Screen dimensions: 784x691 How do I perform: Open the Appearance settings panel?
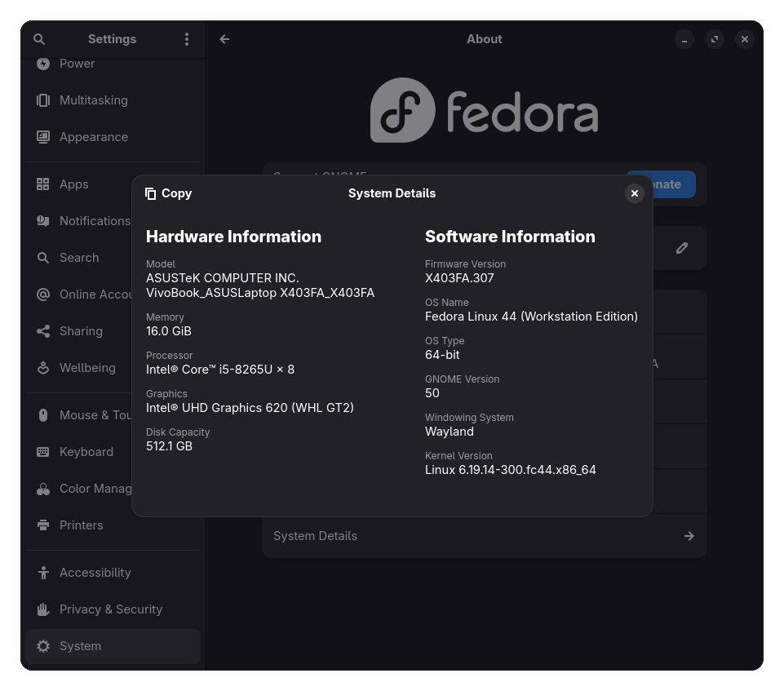pyautogui.click(x=93, y=137)
